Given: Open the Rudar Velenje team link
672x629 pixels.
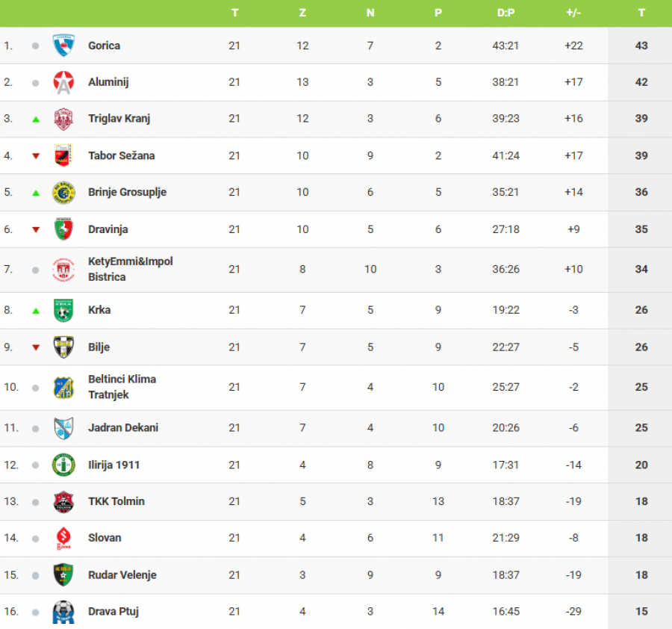Looking at the screenshot, I should [x=122, y=575].
